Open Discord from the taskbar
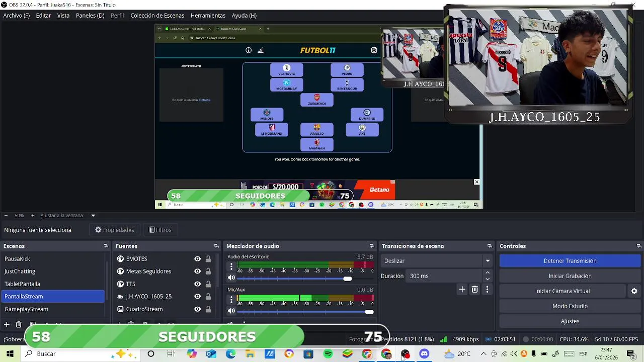This screenshot has height=362, width=644. pos(424,354)
